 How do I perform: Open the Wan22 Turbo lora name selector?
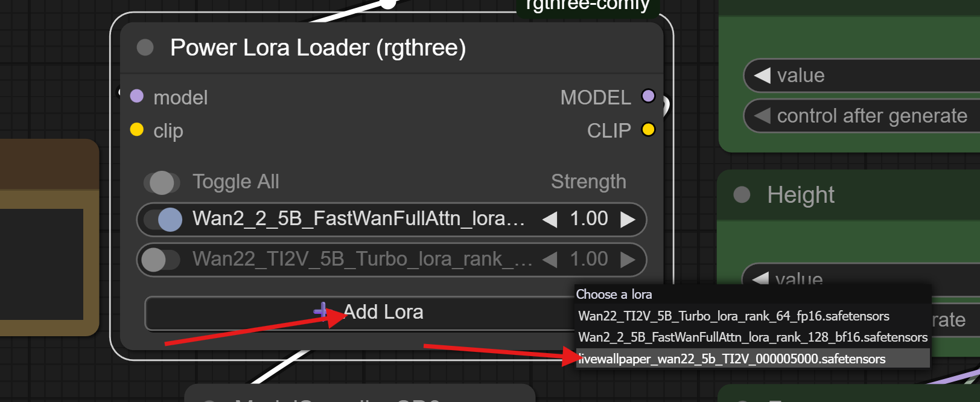point(362,259)
